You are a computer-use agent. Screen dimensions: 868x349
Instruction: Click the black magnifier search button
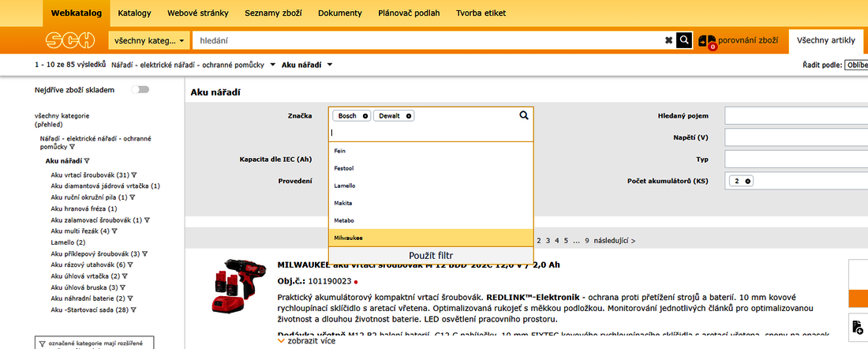coord(684,40)
